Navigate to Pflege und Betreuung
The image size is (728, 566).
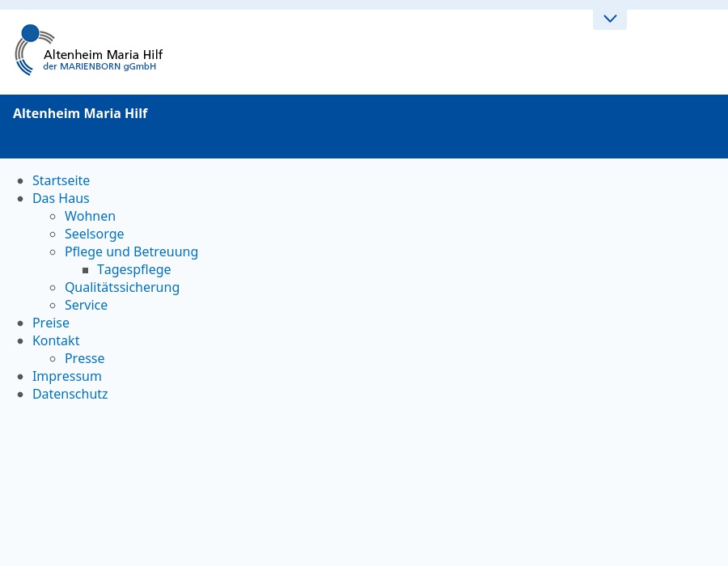click(x=131, y=251)
